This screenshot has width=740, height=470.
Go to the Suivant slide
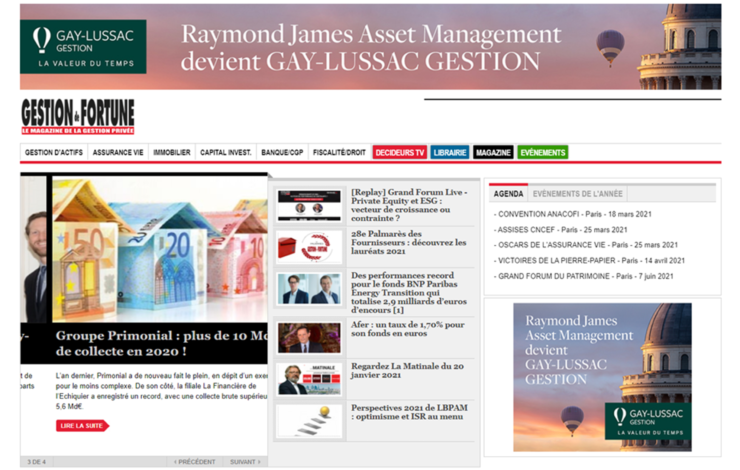[x=245, y=462]
